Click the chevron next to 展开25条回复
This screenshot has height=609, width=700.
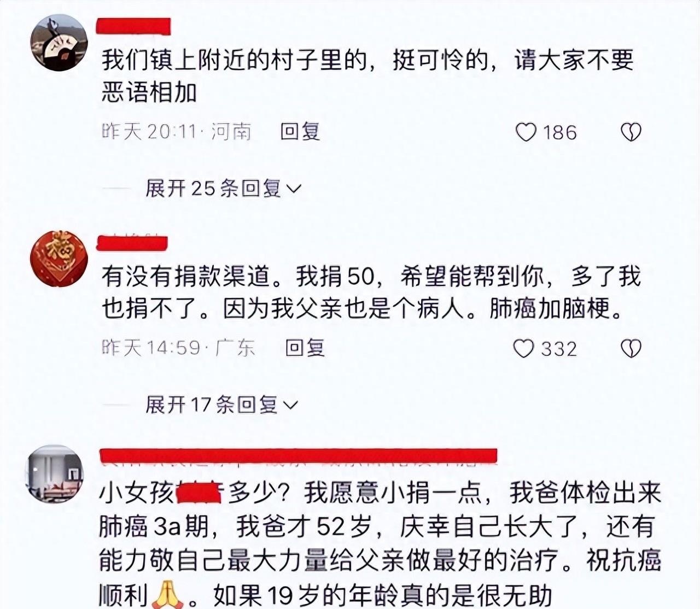click(294, 189)
